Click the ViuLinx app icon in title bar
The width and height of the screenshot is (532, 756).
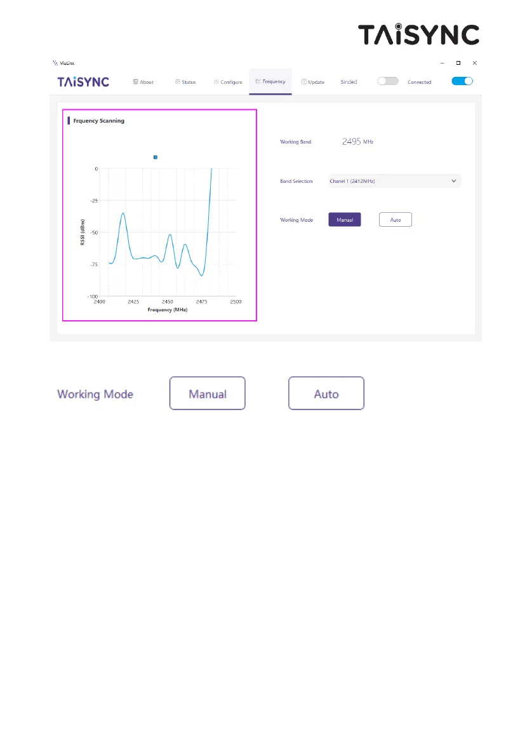(x=55, y=63)
